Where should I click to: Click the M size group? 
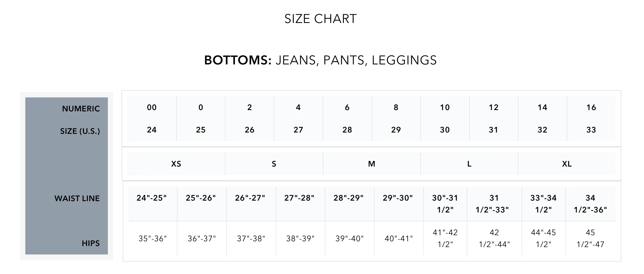coord(372,164)
